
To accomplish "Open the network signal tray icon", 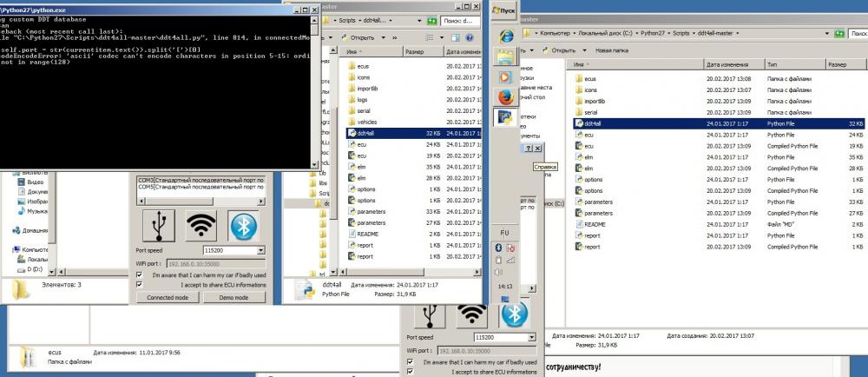I will click(511, 260).
